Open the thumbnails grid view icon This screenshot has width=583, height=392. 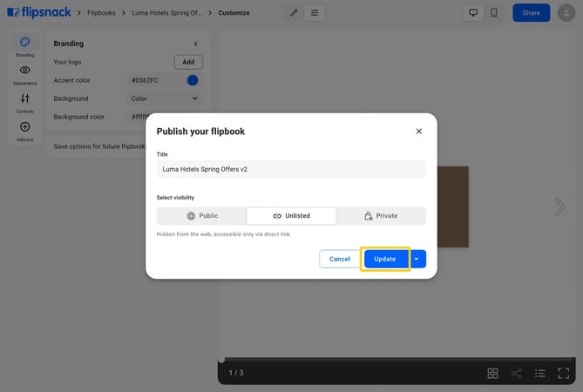click(x=492, y=373)
